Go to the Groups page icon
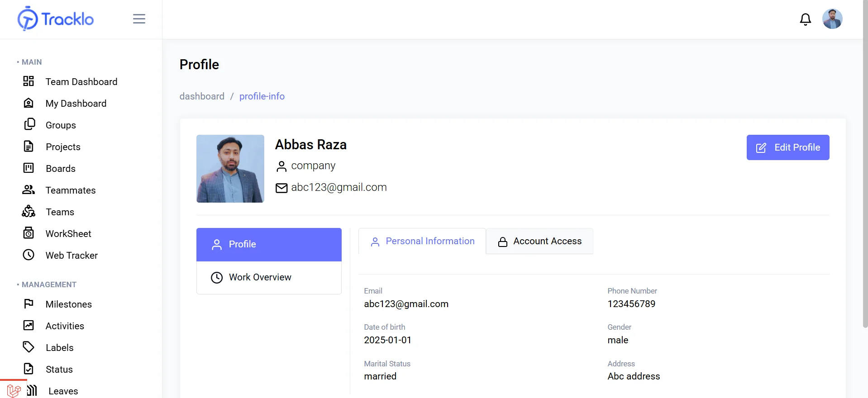 point(29,125)
